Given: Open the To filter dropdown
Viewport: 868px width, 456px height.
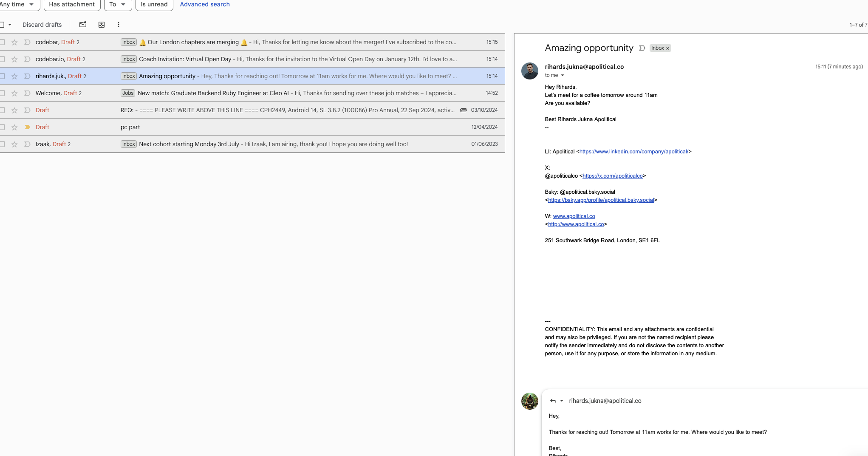Looking at the screenshot, I should point(118,5).
